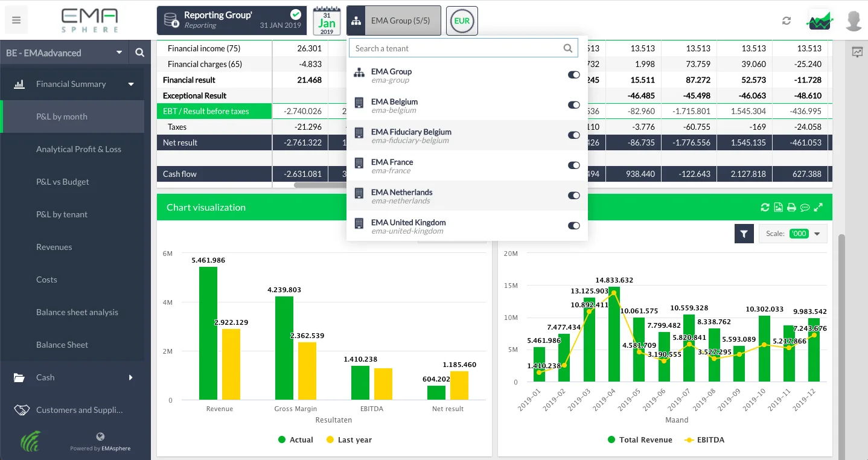Screen dimensions: 868x460
Task: Click the org-chart icon next to the EMA Group tenant row
Action: tap(359, 73)
